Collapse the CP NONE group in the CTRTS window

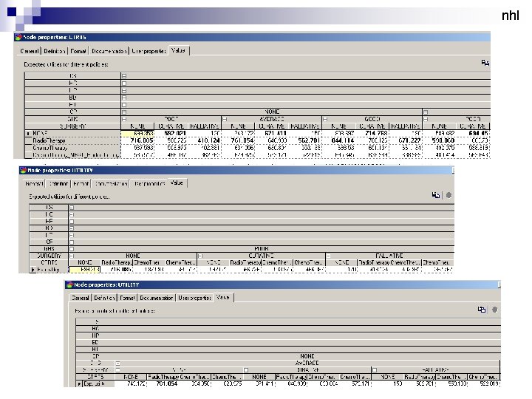tap(124, 112)
